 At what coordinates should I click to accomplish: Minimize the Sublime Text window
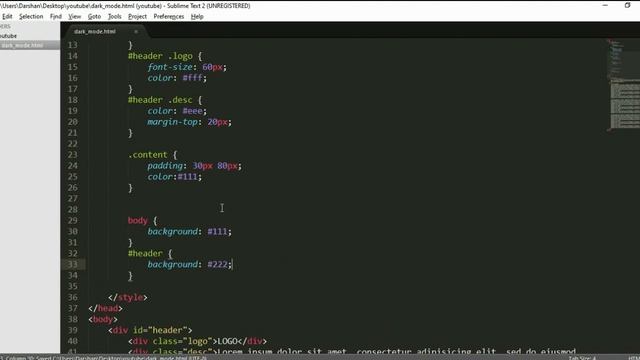(x=605, y=5)
